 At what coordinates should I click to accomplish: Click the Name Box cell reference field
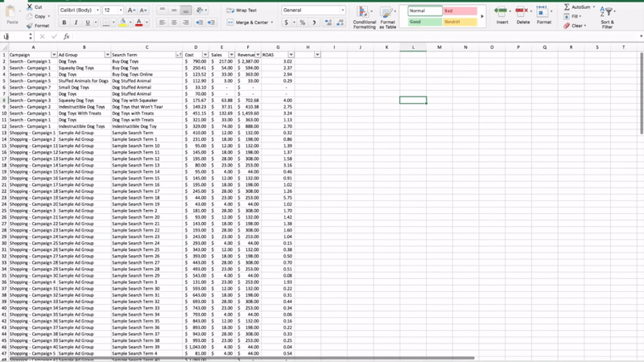(x=14, y=36)
